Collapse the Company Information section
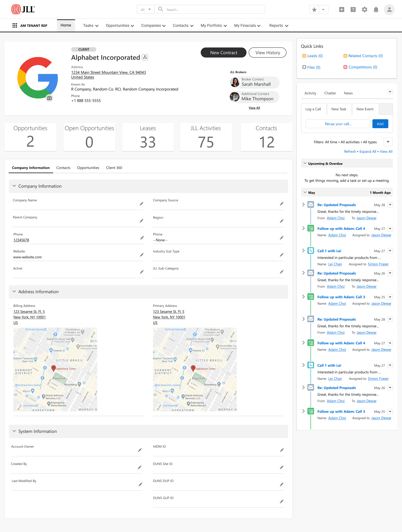Image resolution: width=402 pixels, height=532 pixels. tap(14, 186)
